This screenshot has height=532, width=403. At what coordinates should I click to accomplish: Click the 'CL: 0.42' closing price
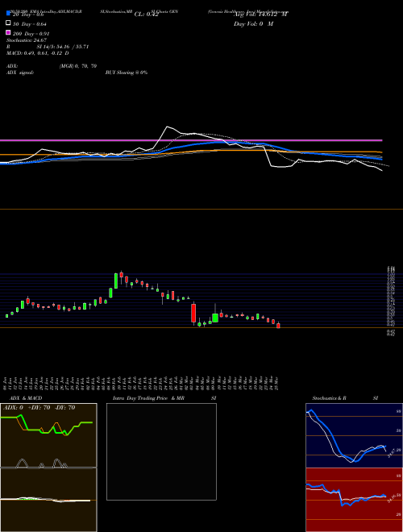tap(146, 15)
